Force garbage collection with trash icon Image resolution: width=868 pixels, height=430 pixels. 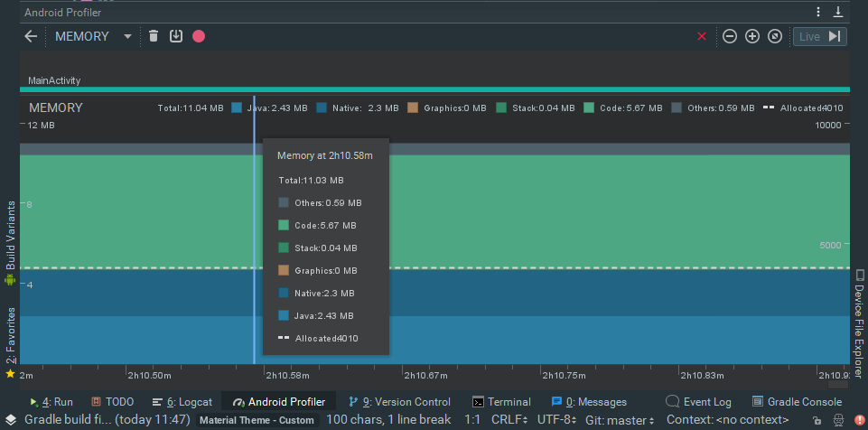pos(154,36)
